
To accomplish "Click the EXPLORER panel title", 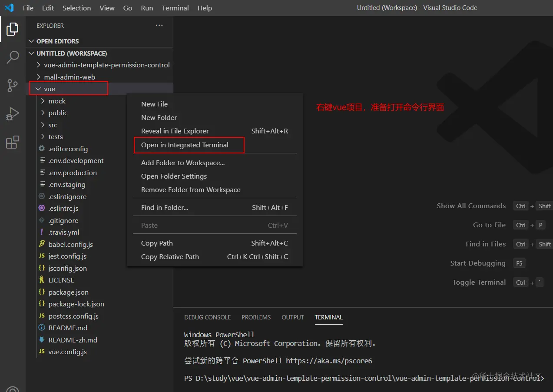I will tap(50, 26).
